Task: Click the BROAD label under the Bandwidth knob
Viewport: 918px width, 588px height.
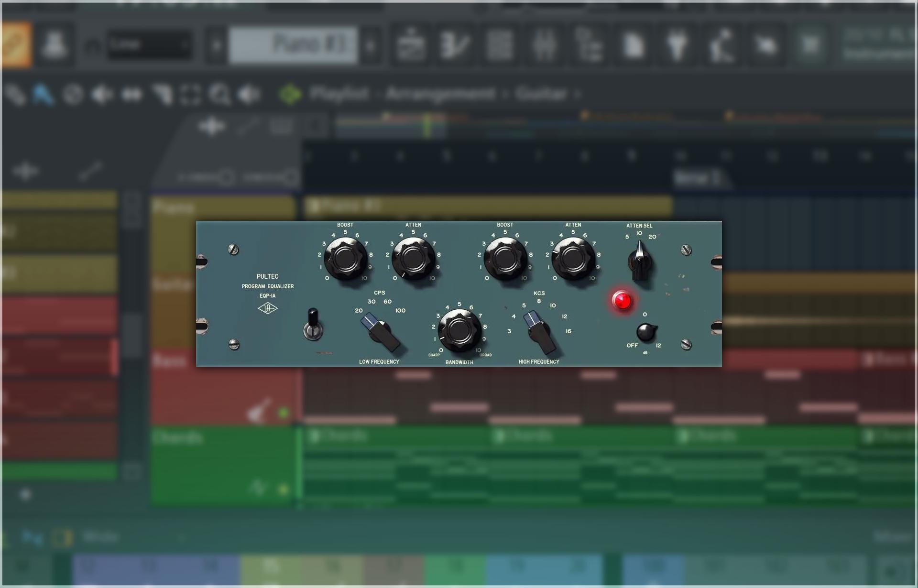Action: click(x=486, y=355)
